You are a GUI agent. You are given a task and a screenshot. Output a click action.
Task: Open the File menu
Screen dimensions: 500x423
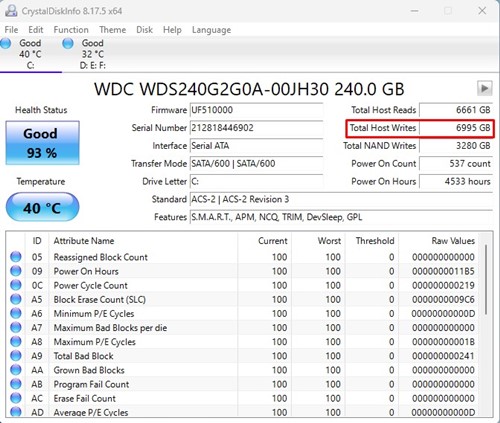11,30
